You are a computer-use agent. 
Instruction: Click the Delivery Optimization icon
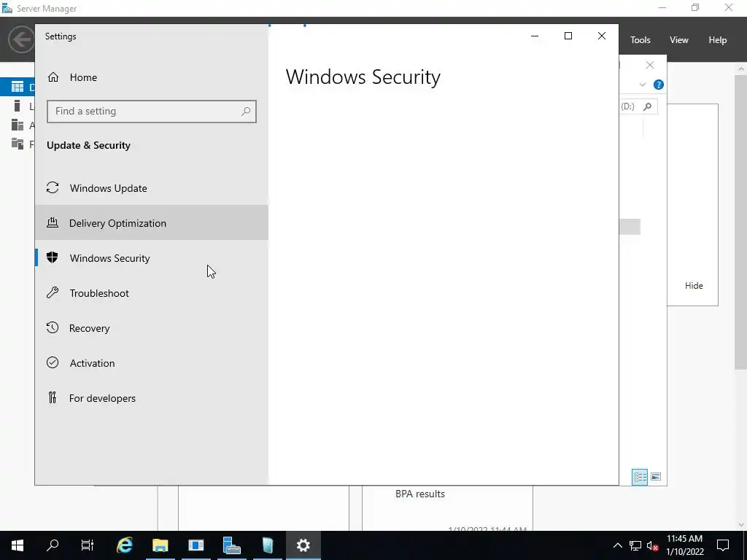point(53,222)
